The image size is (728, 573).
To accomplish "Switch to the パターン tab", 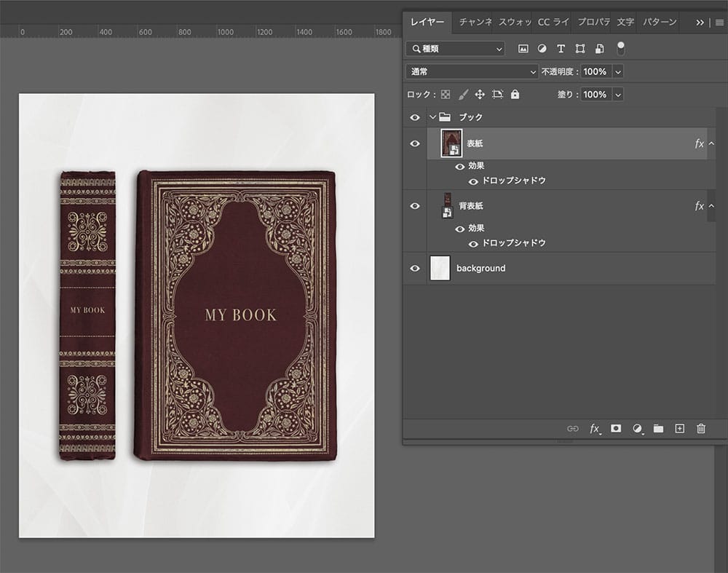I will click(x=660, y=22).
